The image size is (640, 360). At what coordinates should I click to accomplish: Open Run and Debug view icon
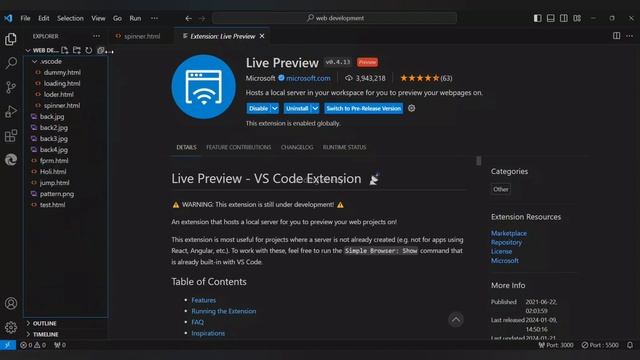point(11,111)
